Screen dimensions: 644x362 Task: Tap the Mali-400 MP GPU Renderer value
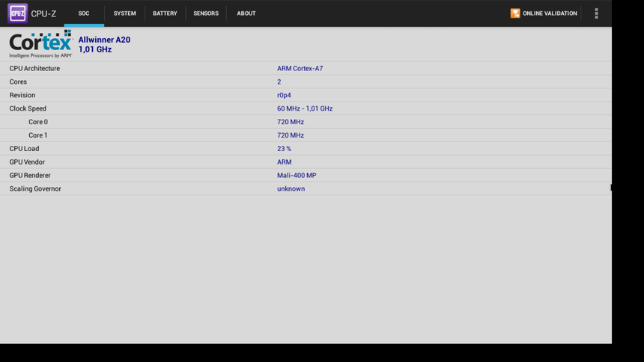[x=297, y=176]
